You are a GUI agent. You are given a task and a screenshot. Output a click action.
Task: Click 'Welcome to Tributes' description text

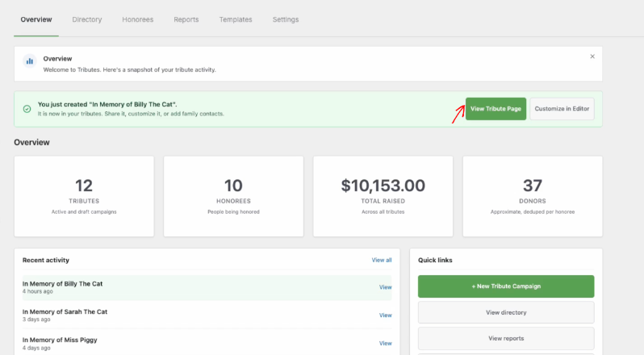[129, 69]
